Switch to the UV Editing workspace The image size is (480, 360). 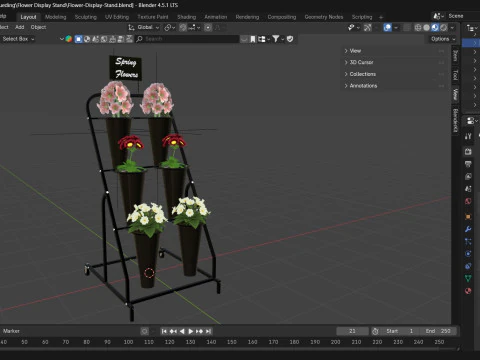pyautogui.click(x=117, y=17)
